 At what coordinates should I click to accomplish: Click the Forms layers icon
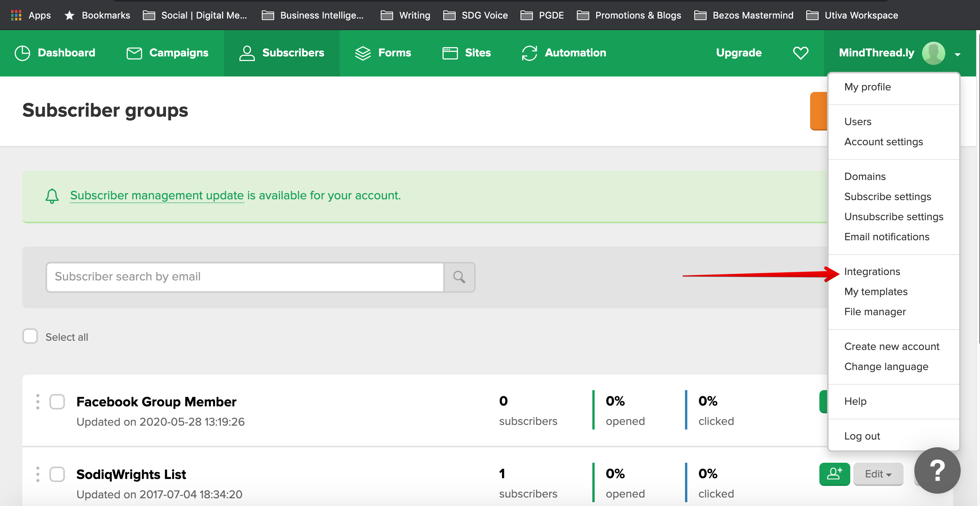pyautogui.click(x=363, y=53)
